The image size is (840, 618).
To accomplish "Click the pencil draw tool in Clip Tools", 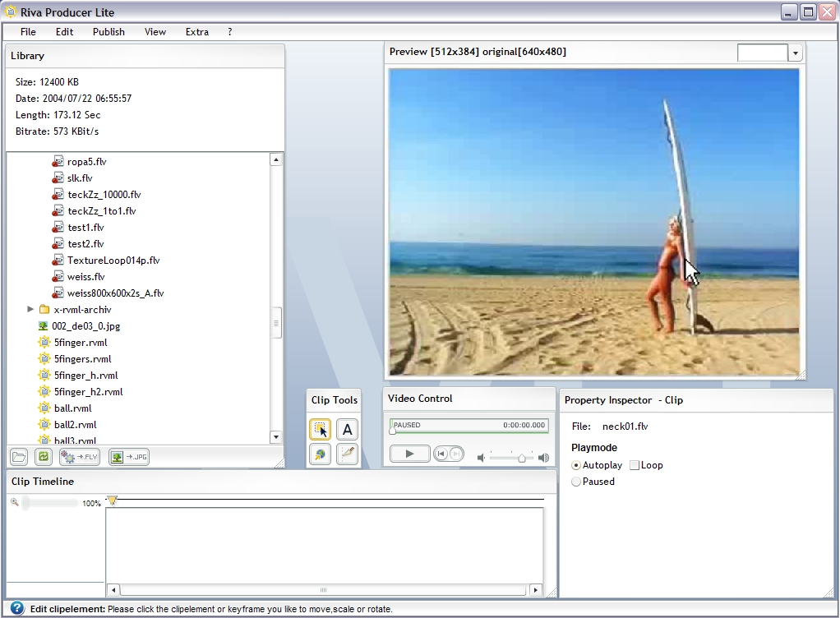I will pyautogui.click(x=347, y=454).
